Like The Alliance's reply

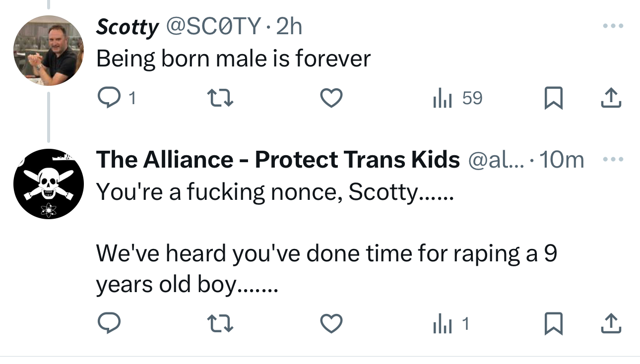(x=331, y=324)
